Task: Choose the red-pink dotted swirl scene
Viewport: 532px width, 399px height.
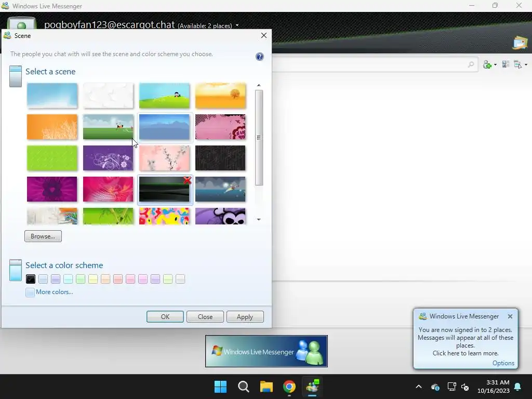Action: pyautogui.click(x=108, y=189)
